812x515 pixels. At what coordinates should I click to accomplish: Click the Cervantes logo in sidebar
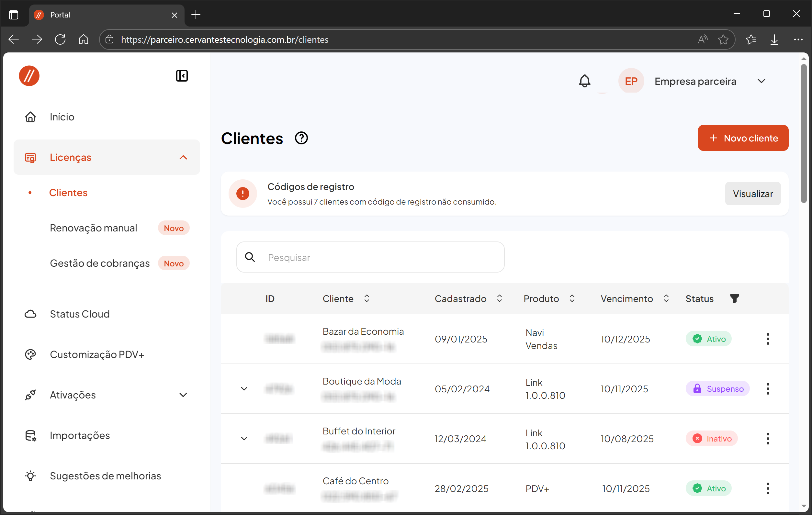click(29, 75)
